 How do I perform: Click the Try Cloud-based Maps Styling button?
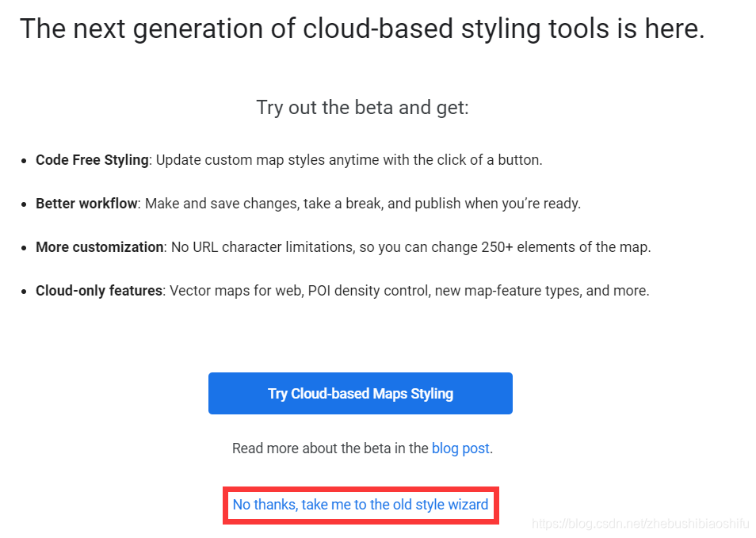[x=361, y=394]
